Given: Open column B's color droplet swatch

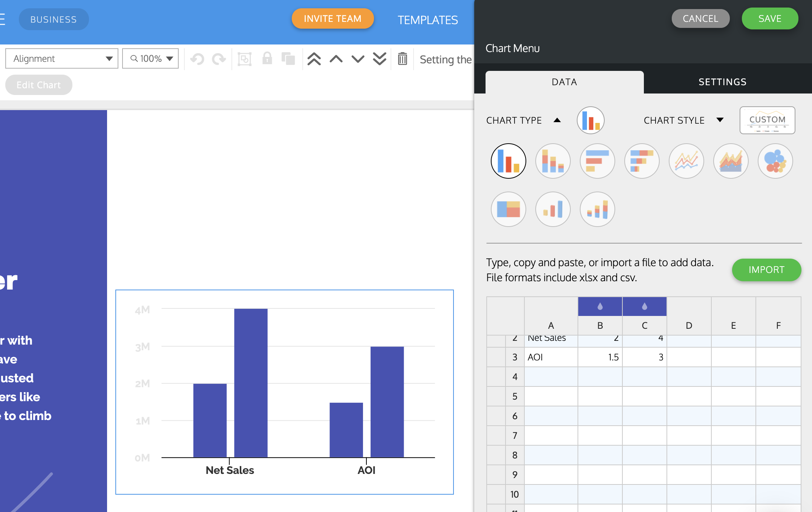Looking at the screenshot, I should coord(599,306).
